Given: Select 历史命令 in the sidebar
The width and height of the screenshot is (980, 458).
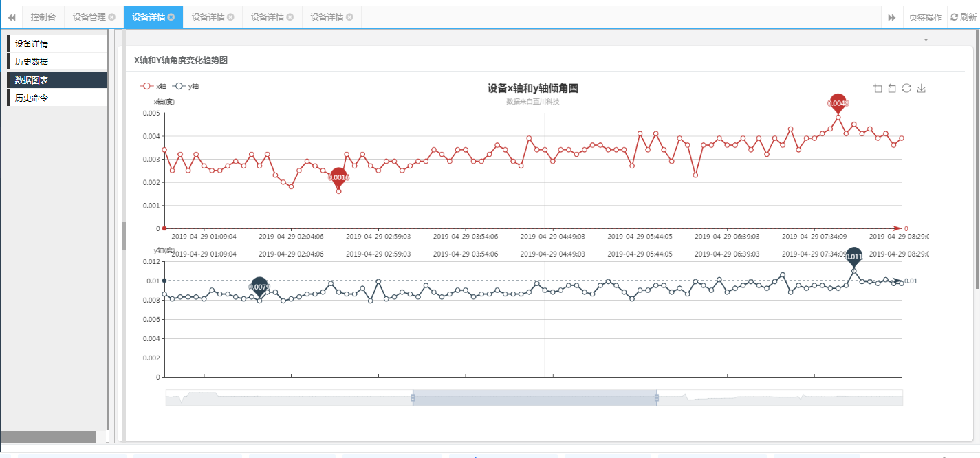Looking at the screenshot, I should click(x=32, y=98).
